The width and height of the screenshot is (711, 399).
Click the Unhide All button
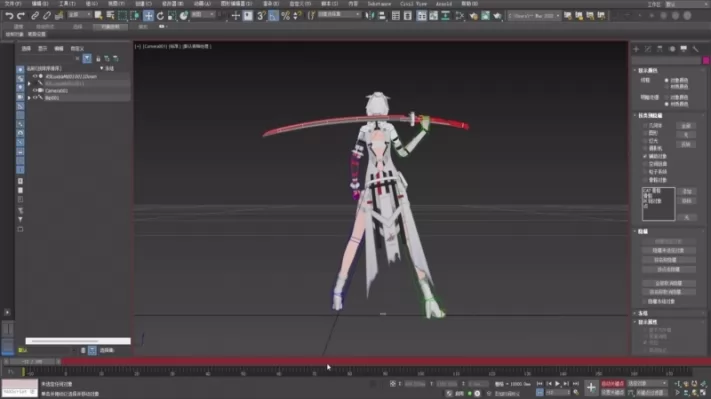(x=668, y=283)
